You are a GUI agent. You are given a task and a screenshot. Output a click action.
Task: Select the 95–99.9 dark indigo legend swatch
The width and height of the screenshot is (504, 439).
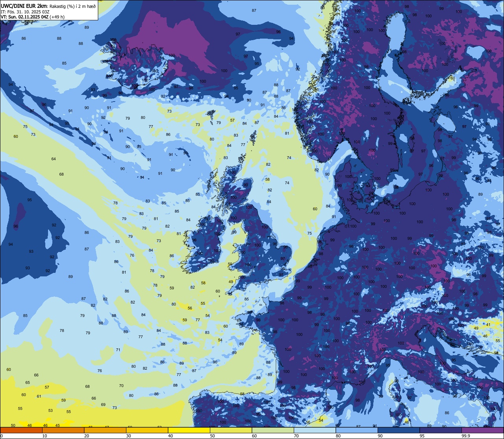[441, 430]
